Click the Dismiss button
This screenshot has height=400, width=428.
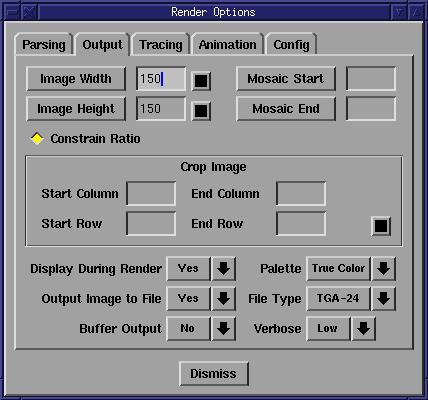213,373
